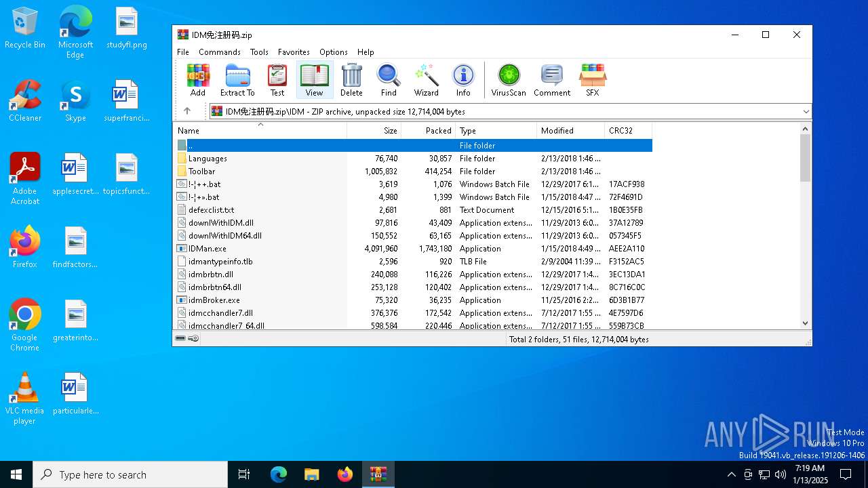Open the Windows Start menu

[16, 474]
